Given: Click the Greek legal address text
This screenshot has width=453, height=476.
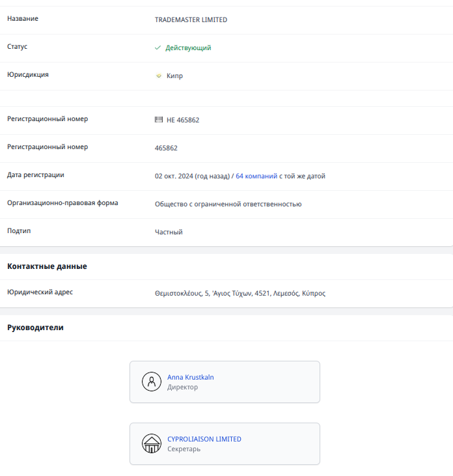Looking at the screenshot, I should (240, 293).
